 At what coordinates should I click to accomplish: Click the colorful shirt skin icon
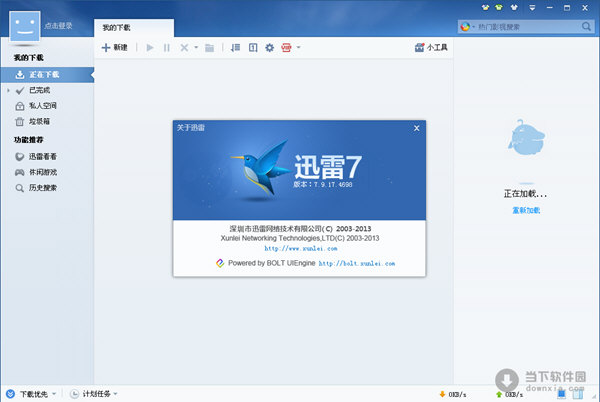(x=485, y=7)
